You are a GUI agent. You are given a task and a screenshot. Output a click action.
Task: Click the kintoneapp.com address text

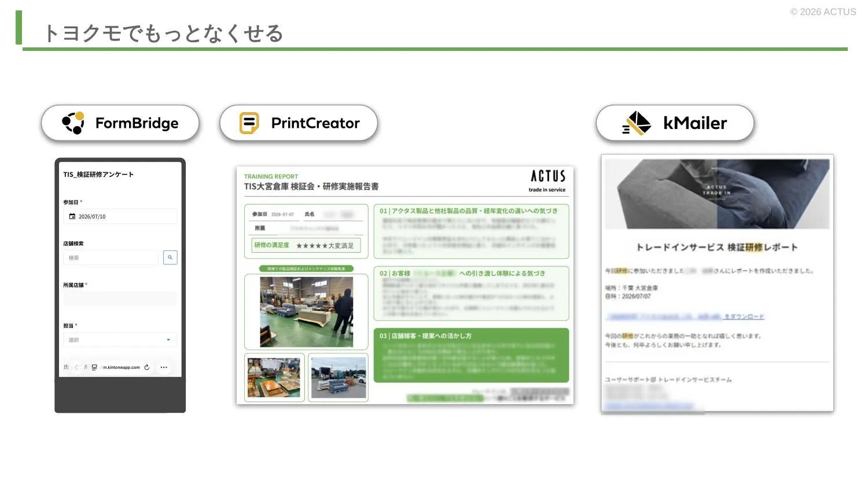[120, 367]
